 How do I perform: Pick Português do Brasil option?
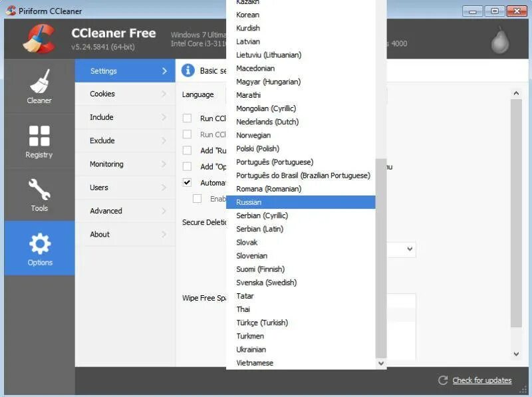coord(301,176)
